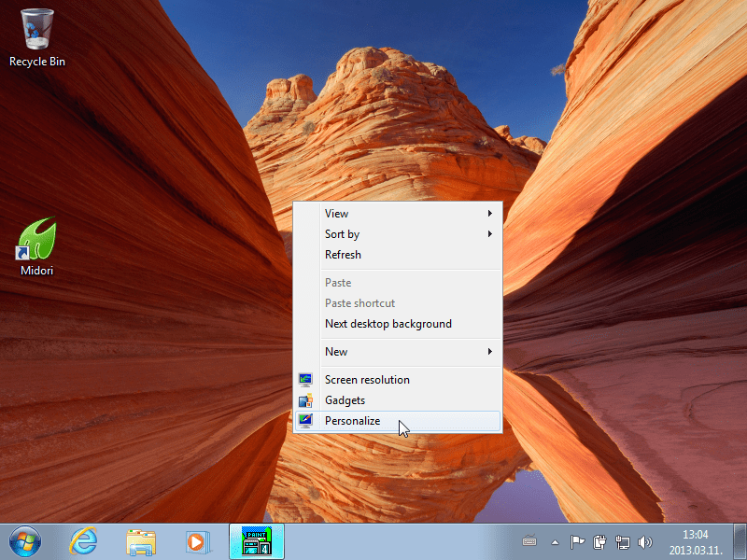Select the Midori browser shortcut
The width and height of the screenshot is (747, 560).
[36, 246]
